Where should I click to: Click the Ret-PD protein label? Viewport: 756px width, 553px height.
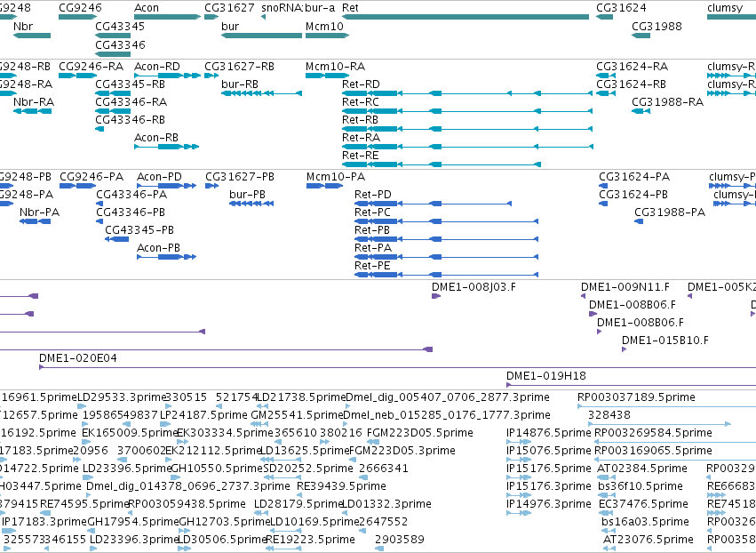pyautogui.click(x=373, y=195)
